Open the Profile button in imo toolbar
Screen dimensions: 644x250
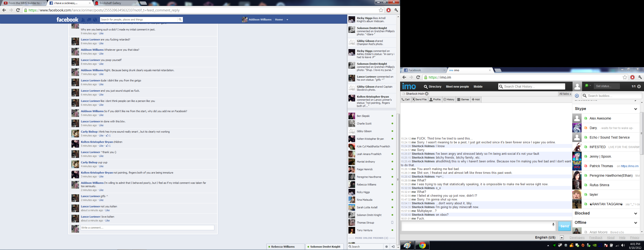tap(435, 100)
